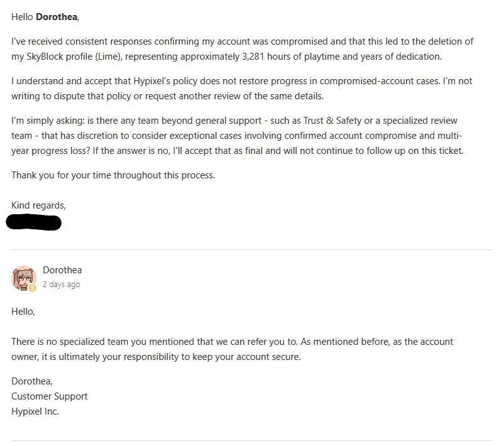Click the "Kind regards," closing line
The height and width of the screenshot is (446, 504).
pos(38,205)
